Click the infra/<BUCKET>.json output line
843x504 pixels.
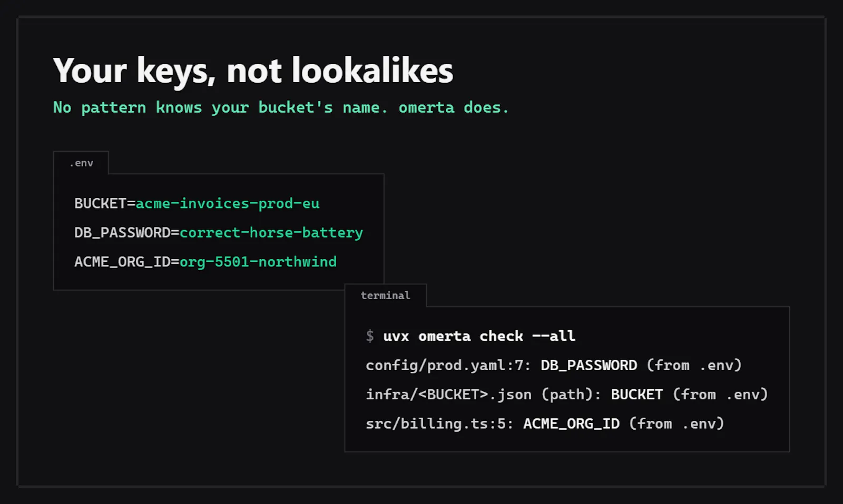tap(567, 394)
